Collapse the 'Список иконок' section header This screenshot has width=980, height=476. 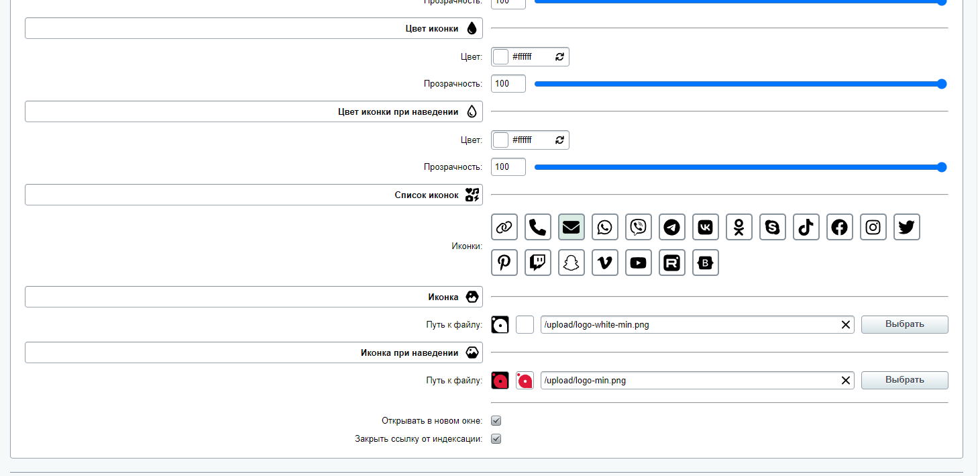[254, 195]
